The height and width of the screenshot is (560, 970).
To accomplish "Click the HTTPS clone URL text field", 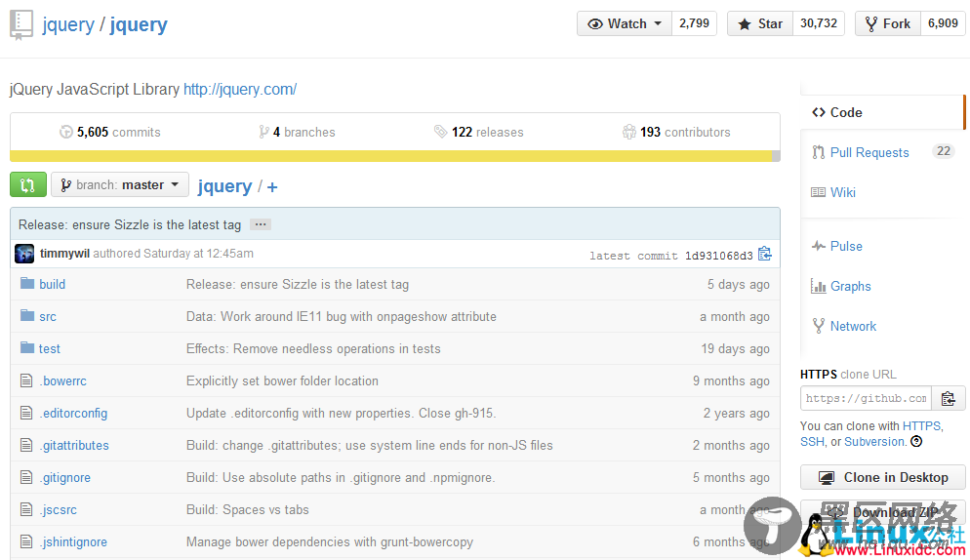I will coord(867,398).
